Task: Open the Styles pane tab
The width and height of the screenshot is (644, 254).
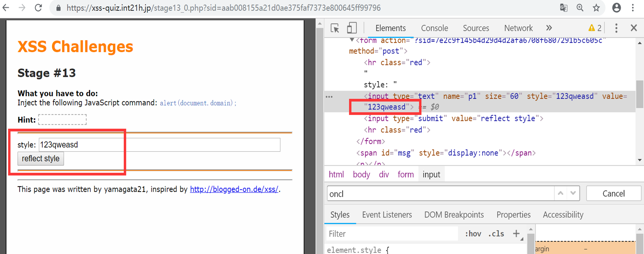Action: pyautogui.click(x=340, y=215)
